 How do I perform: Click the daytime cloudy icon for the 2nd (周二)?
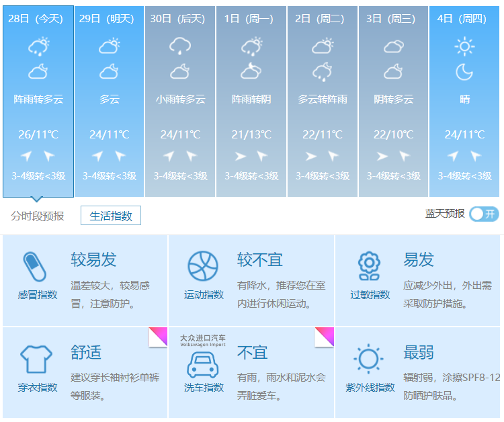323,46
